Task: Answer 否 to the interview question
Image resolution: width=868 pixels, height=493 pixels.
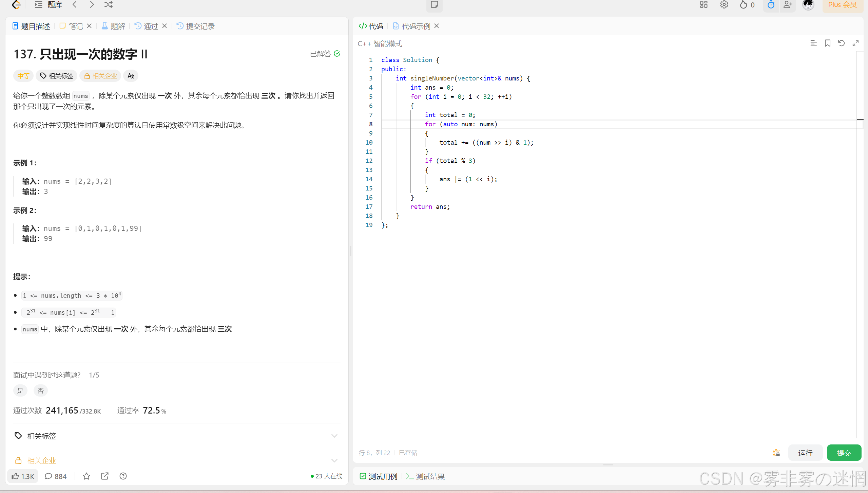Action: 41,390
